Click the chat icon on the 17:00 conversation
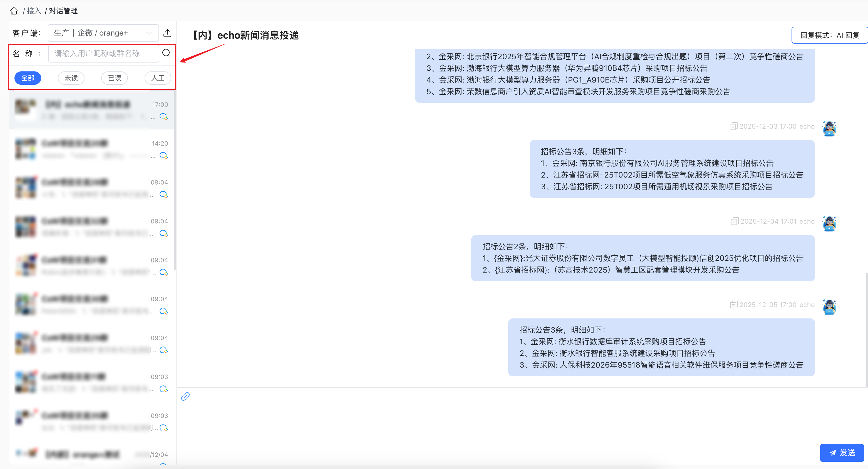The image size is (868, 469). pos(163,117)
